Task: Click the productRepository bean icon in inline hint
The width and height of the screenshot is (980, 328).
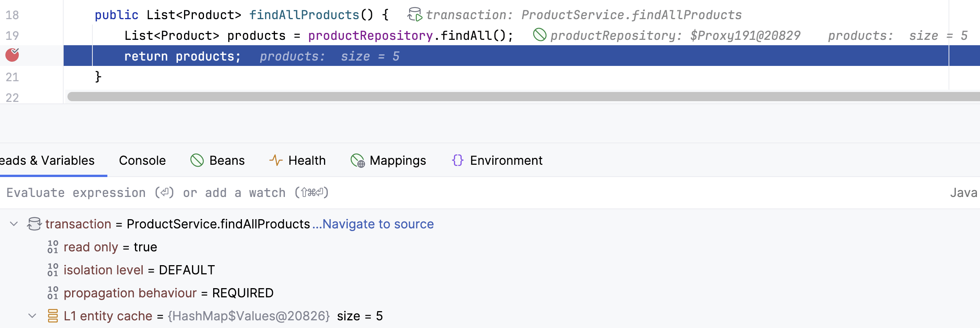Action: (x=539, y=35)
